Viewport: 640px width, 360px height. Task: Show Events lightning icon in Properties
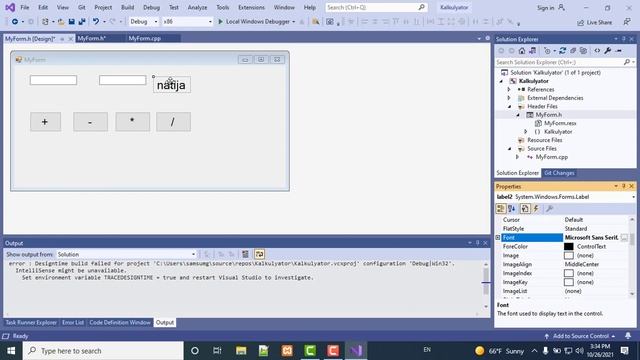point(536,209)
